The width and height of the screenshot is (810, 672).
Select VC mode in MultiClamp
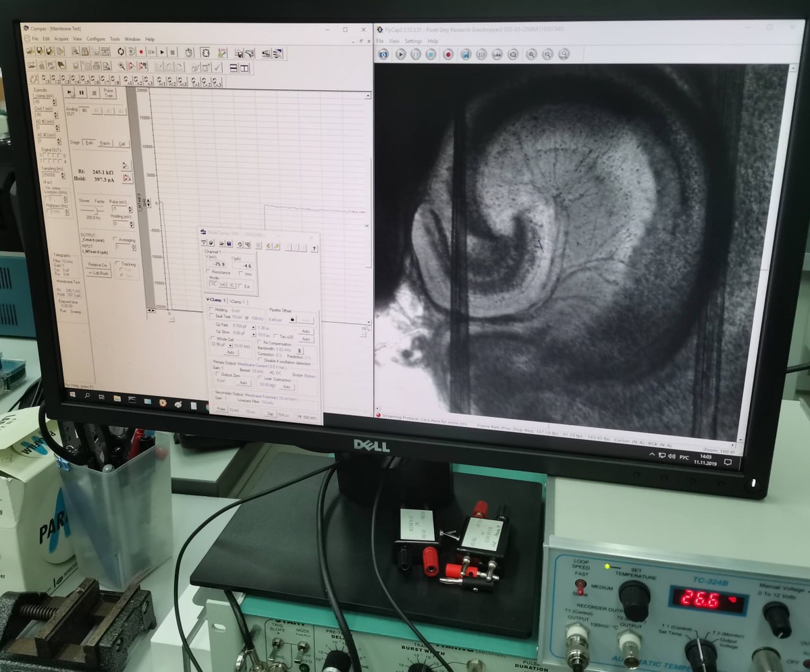213,283
